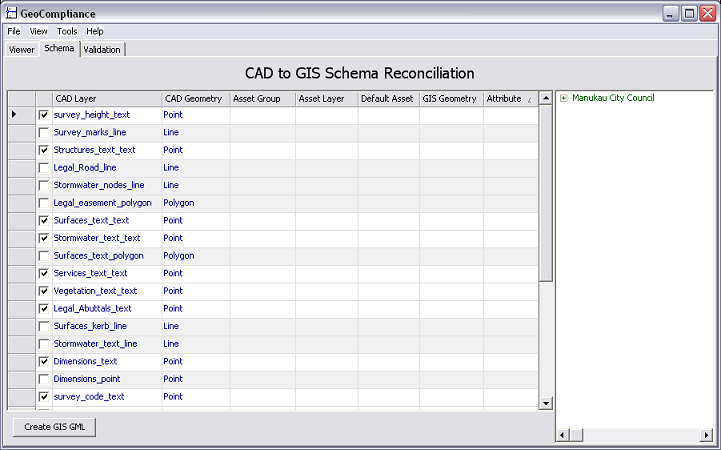Check the Surfaces_text_polygon checkbox
This screenshot has height=450, width=721.
44,256
